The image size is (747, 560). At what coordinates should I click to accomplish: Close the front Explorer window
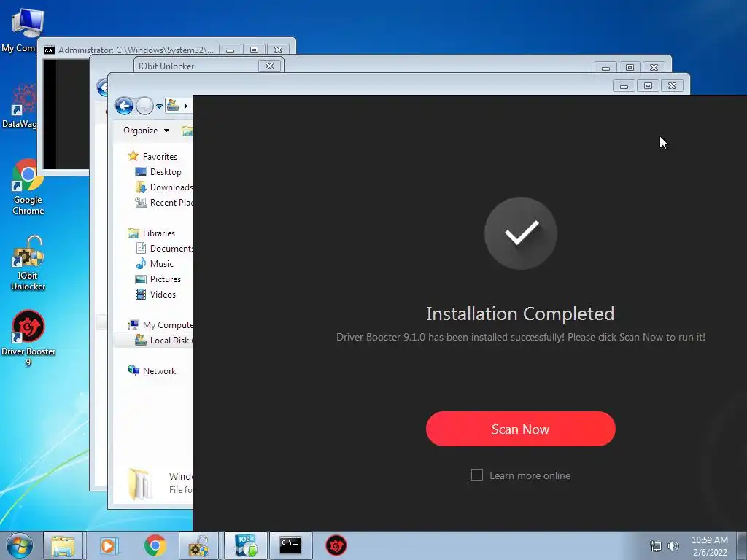672,86
